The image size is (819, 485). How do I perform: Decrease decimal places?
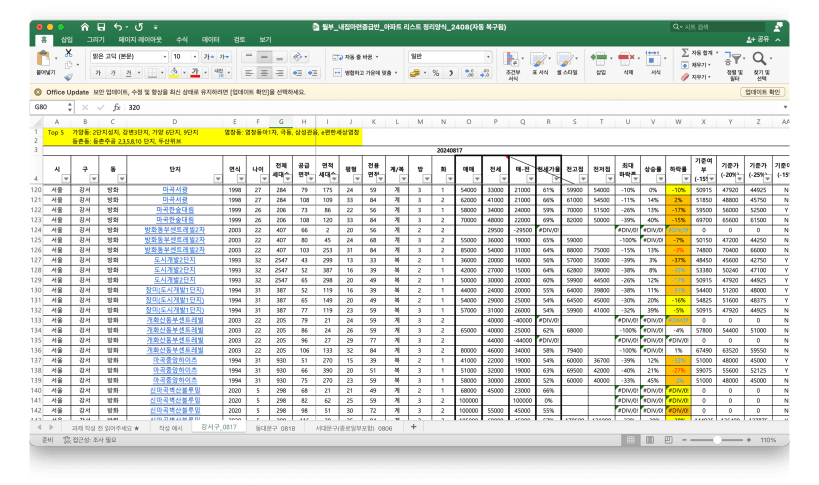[485, 73]
